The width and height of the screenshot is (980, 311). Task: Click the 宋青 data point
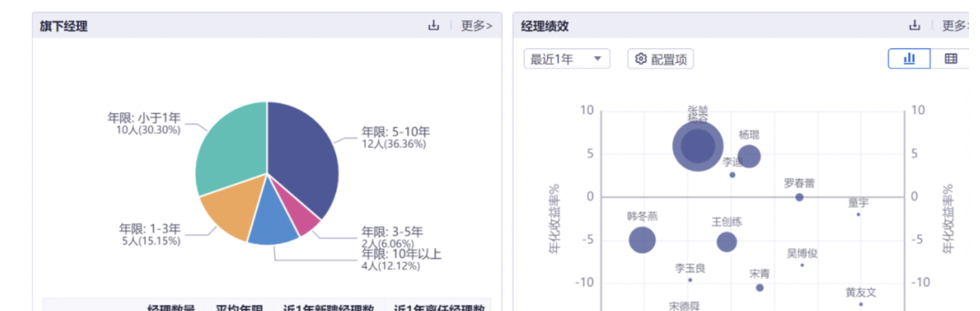click(759, 288)
